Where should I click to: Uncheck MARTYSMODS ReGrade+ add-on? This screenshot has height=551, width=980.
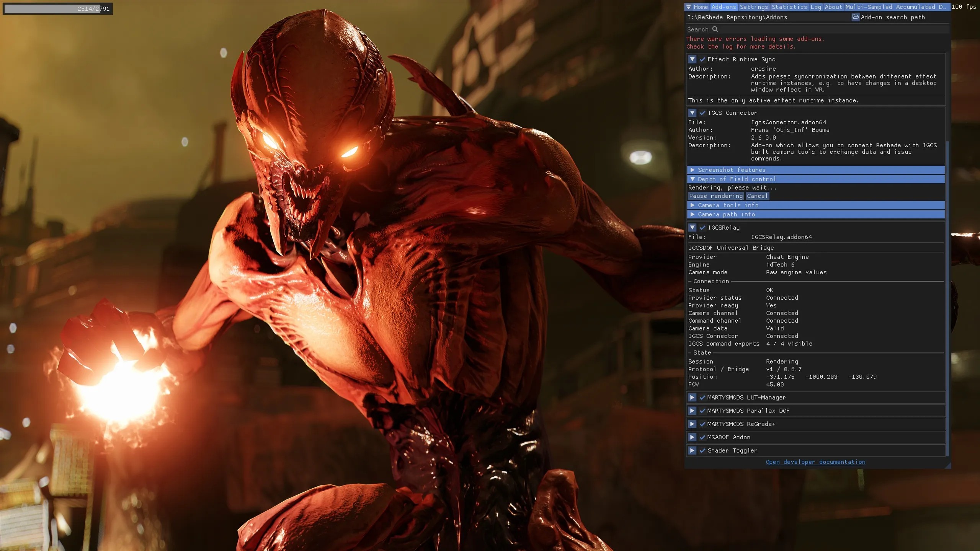tap(702, 424)
